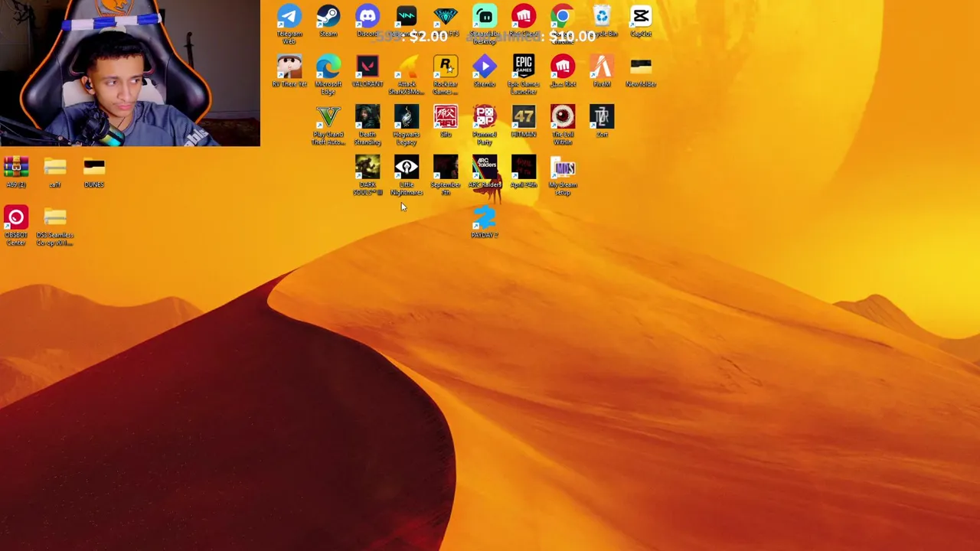980x551 pixels.
Task: Select the Riot icon beside FiveM
Action: (563, 70)
